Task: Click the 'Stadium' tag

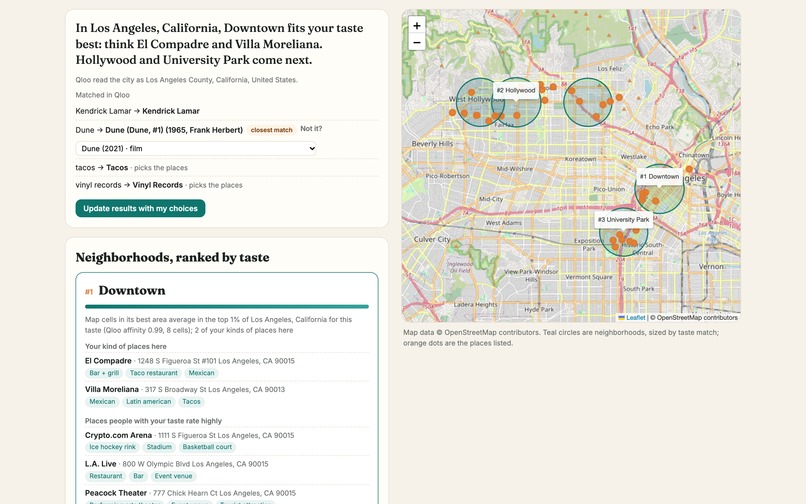Action: [x=159, y=447]
